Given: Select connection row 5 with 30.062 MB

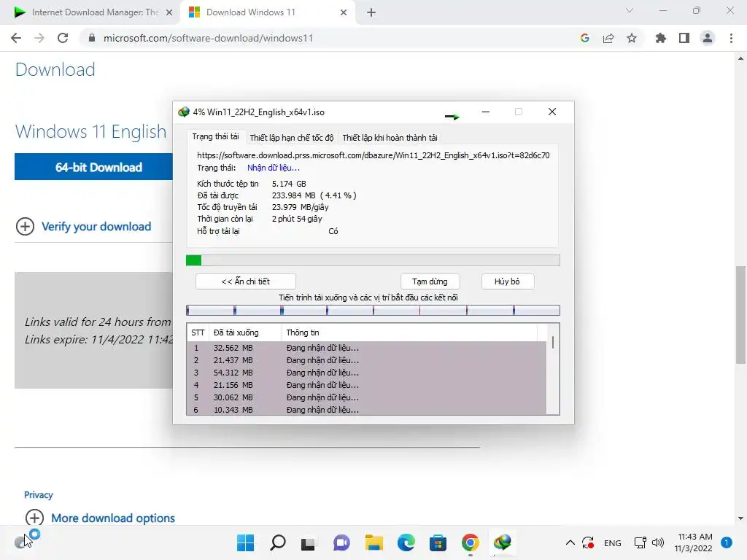Looking at the screenshot, I should 366,397.
